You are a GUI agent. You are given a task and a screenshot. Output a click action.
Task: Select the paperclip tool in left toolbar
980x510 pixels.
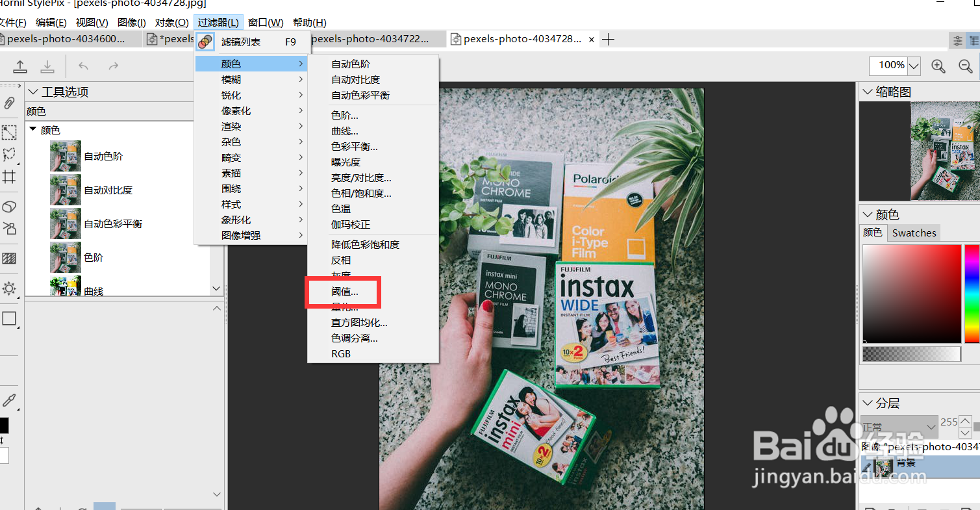pyautogui.click(x=9, y=103)
